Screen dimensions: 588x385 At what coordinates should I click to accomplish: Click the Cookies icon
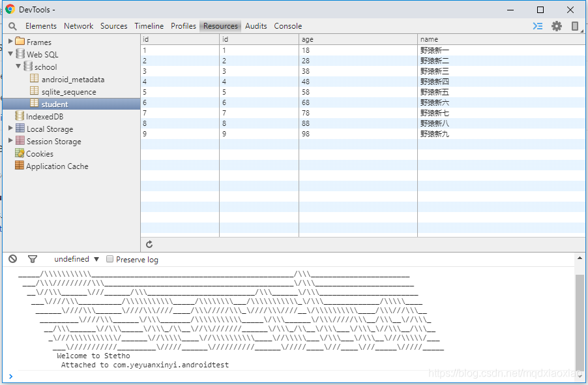[20, 153]
